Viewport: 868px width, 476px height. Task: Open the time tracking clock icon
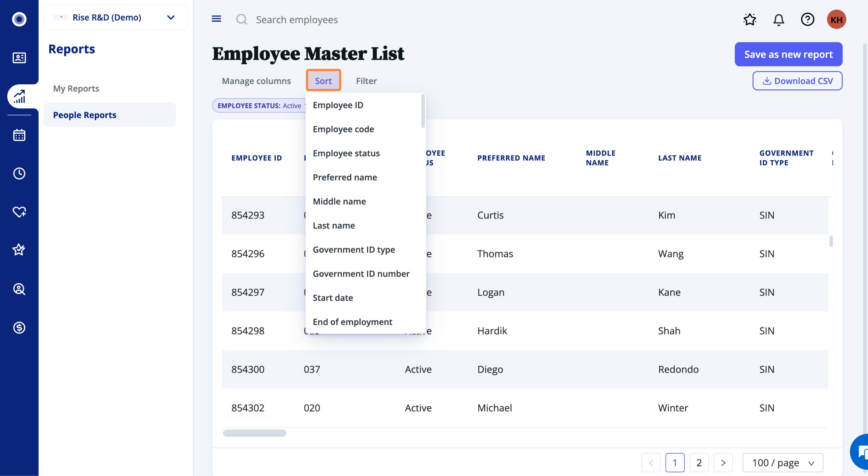tap(19, 173)
